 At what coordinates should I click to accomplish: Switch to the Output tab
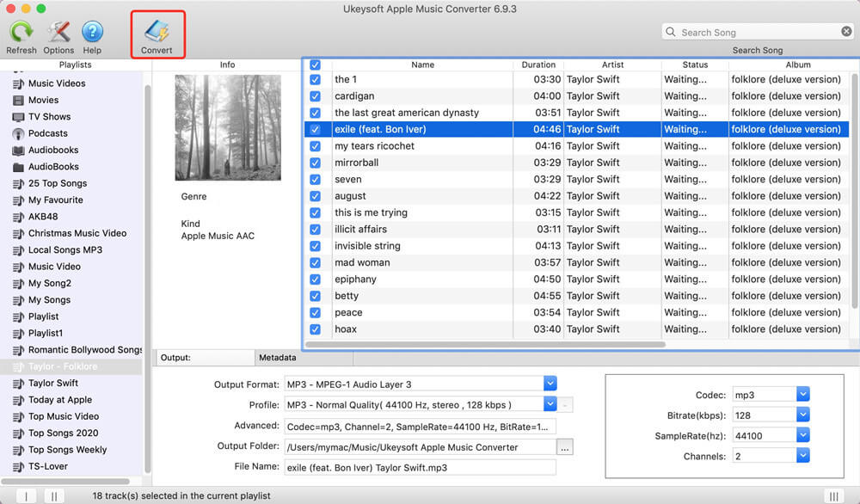206,358
